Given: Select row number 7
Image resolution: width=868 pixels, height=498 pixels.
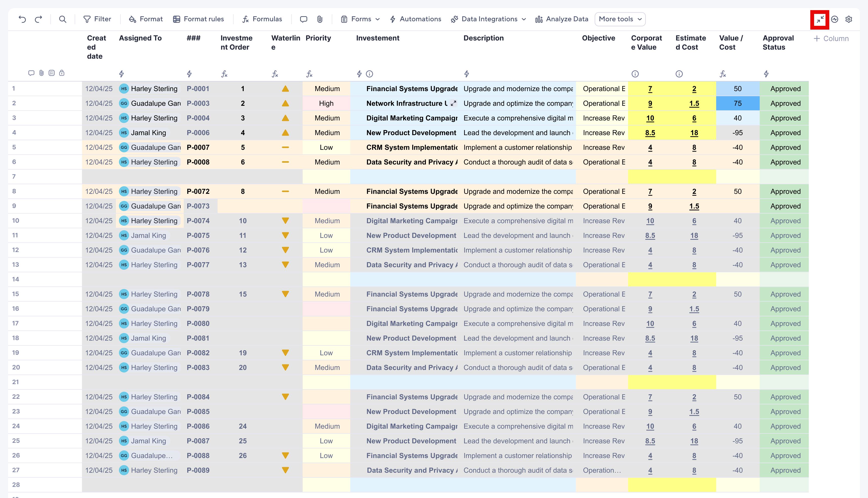Looking at the screenshot, I should point(14,176).
